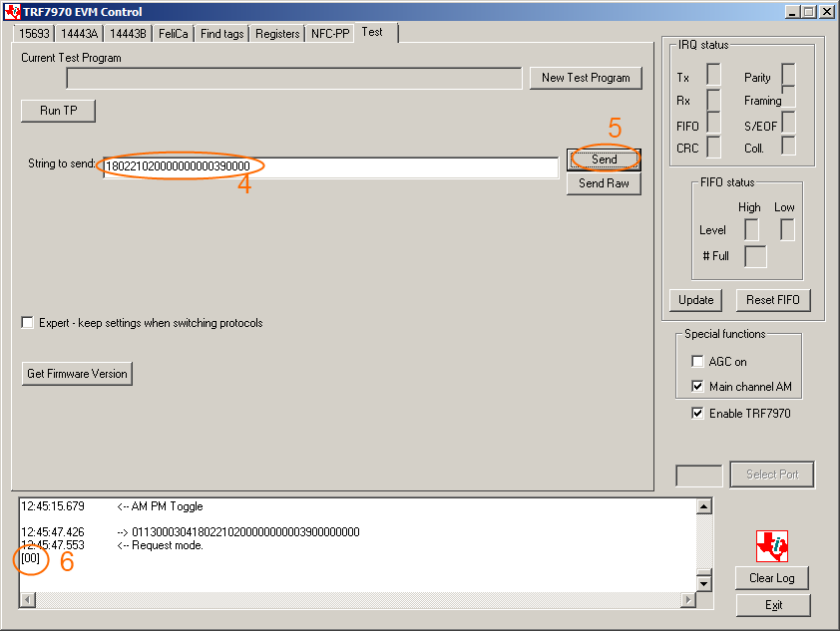Screen dimensions: 840x631
Task: Go to the Find tags tab
Action: coord(221,34)
